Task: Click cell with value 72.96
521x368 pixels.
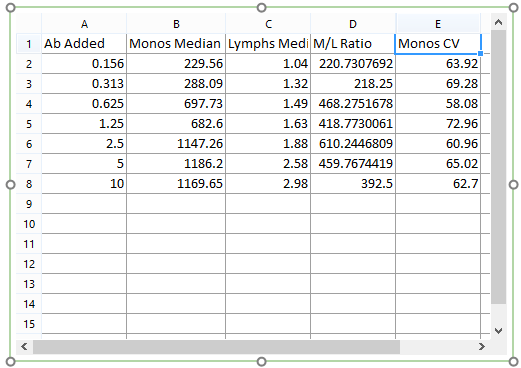Action: click(438, 124)
